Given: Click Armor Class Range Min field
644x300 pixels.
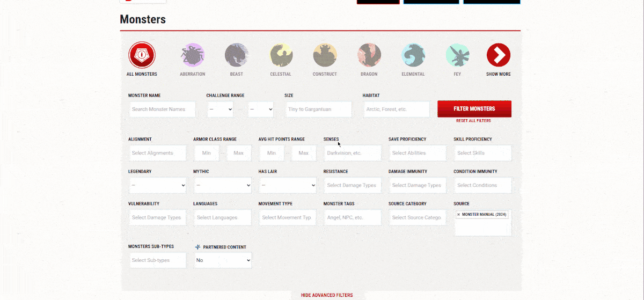Looking at the screenshot, I should (207, 153).
